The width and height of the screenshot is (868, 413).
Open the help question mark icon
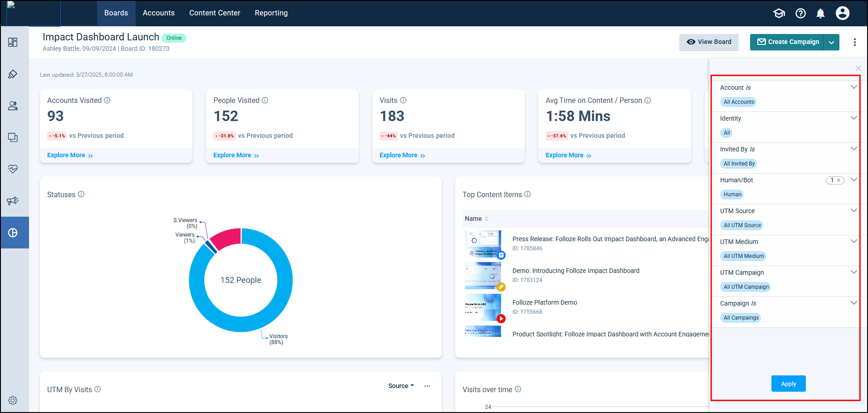[800, 14]
